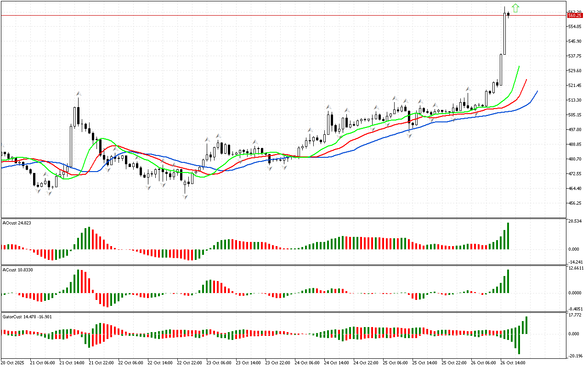Click the 20 Oct 2025 date label

click(13, 362)
